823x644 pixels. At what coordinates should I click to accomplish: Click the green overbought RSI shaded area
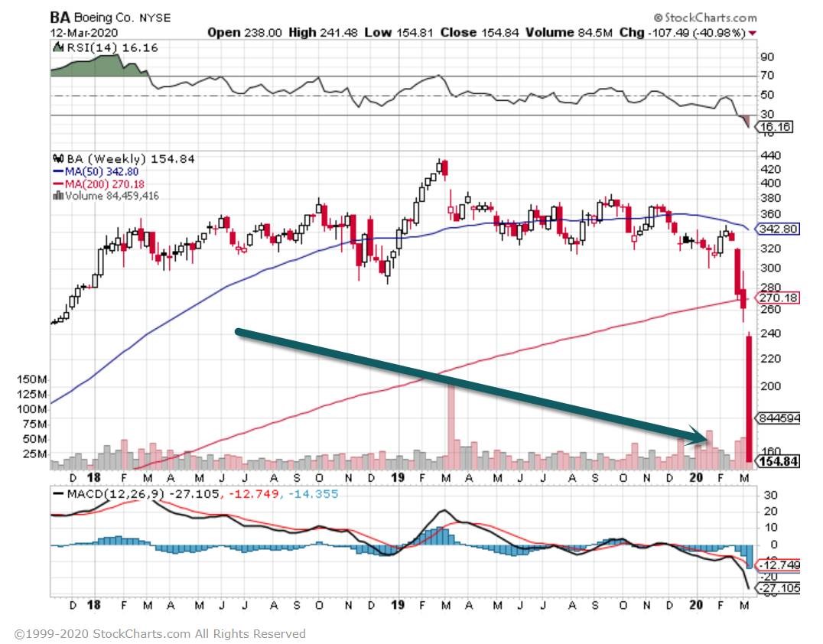pos(98,67)
